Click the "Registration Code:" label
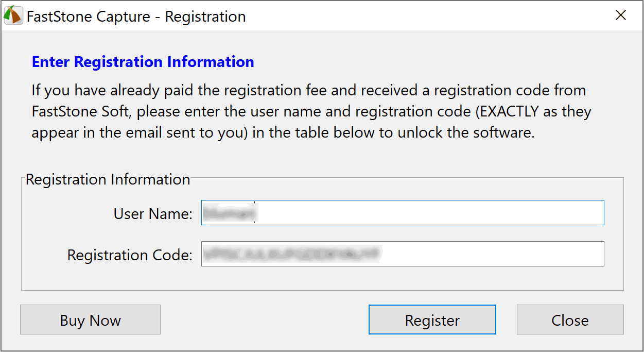Viewport: 644px width, 352px height. click(x=130, y=255)
